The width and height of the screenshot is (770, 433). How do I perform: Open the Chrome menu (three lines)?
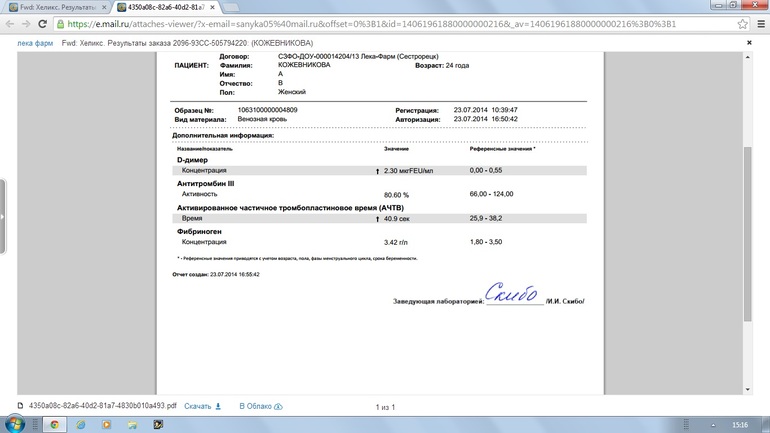point(760,24)
